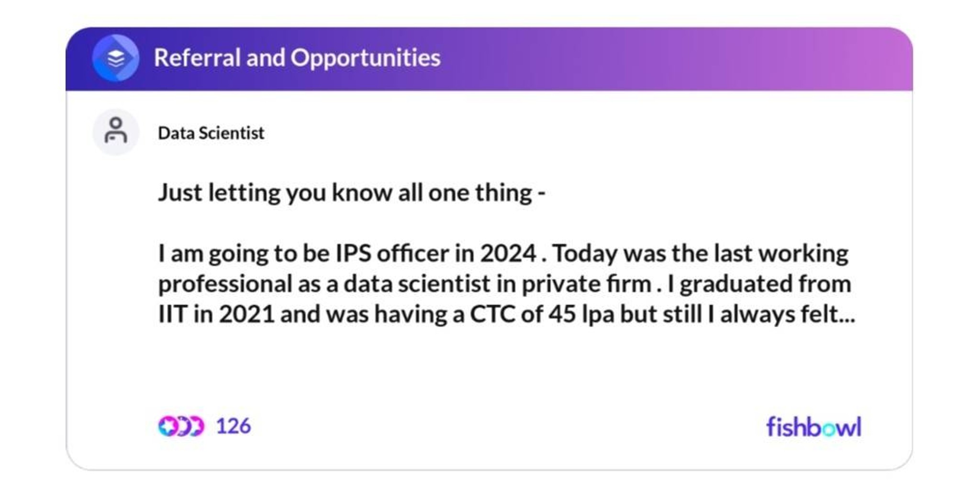Click the 'Today was the last working' sentence
Image resolution: width=980 pixels, height=498 pixels.
tap(701, 253)
